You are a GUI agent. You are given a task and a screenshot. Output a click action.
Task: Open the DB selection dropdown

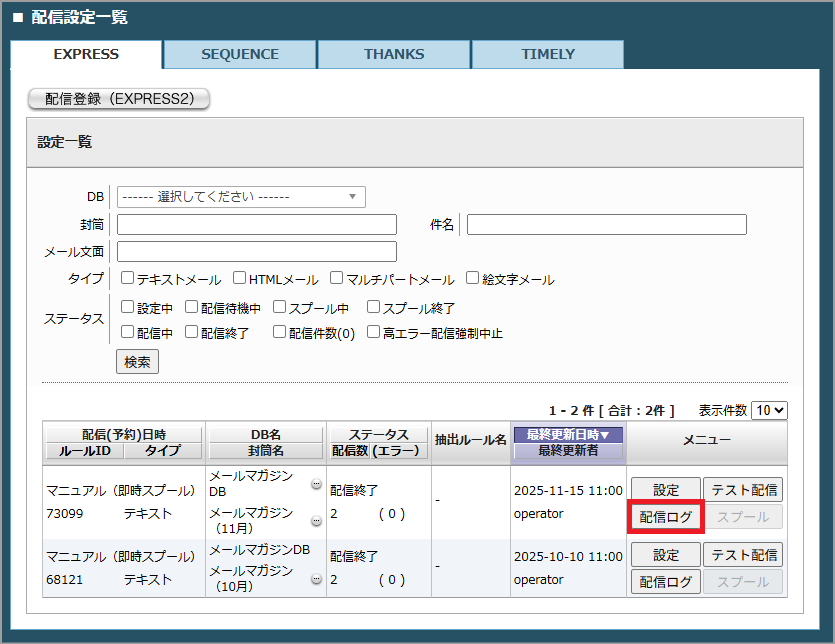241,197
